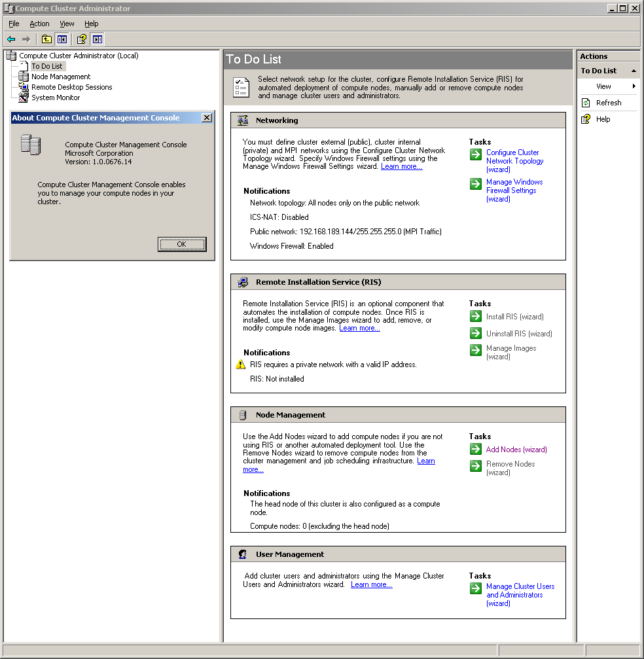Click the To Do List checklist icon
The height and width of the screenshot is (659, 644).
[x=241, y=88]
